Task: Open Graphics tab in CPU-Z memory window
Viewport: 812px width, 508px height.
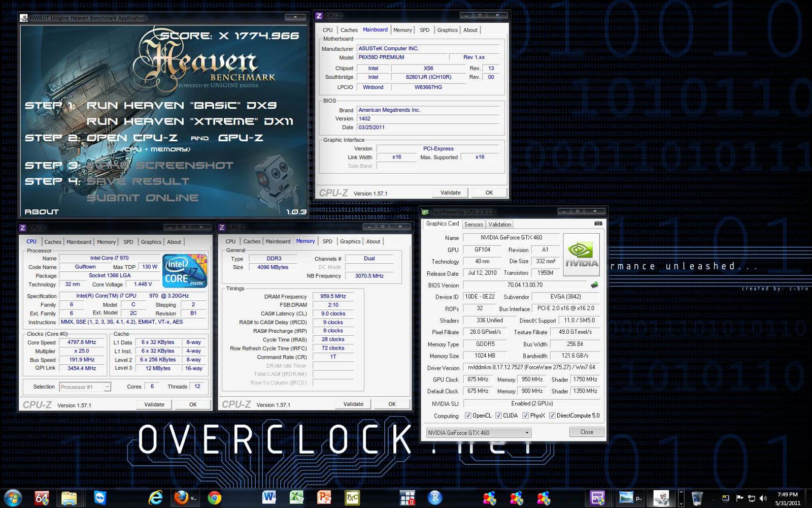Action: 350,241
